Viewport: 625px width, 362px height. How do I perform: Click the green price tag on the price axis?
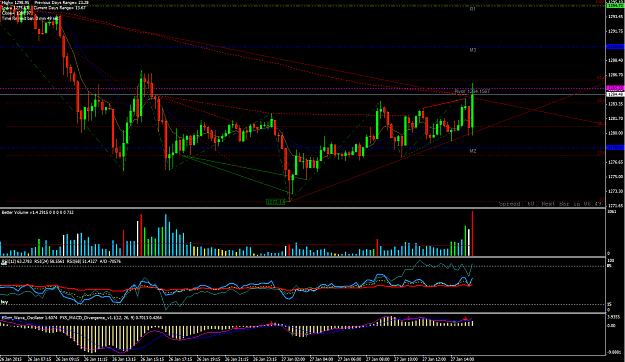[x=615, y=5]
